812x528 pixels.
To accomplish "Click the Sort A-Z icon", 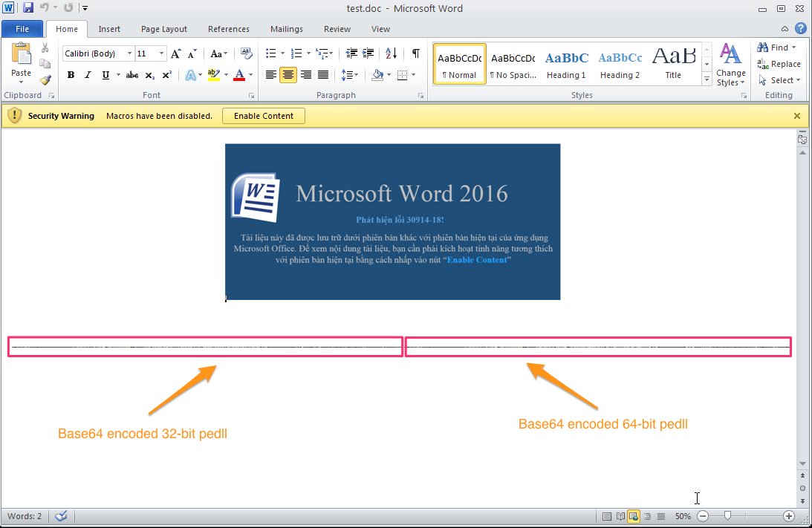I will click(x=391, y=53).
